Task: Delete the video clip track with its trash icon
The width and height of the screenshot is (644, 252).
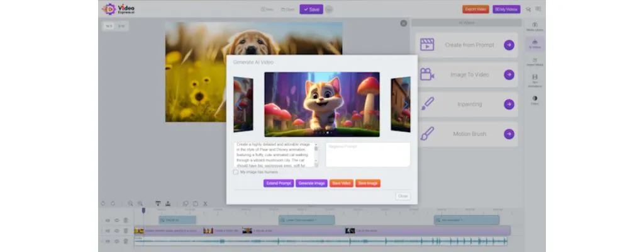Action: 126,231
